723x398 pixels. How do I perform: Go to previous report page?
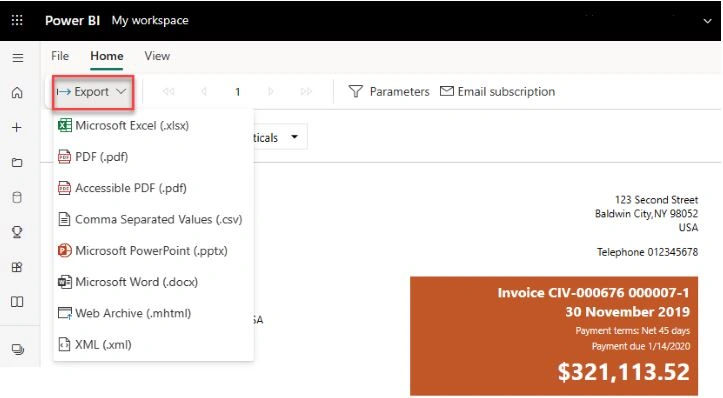[204, 92]
